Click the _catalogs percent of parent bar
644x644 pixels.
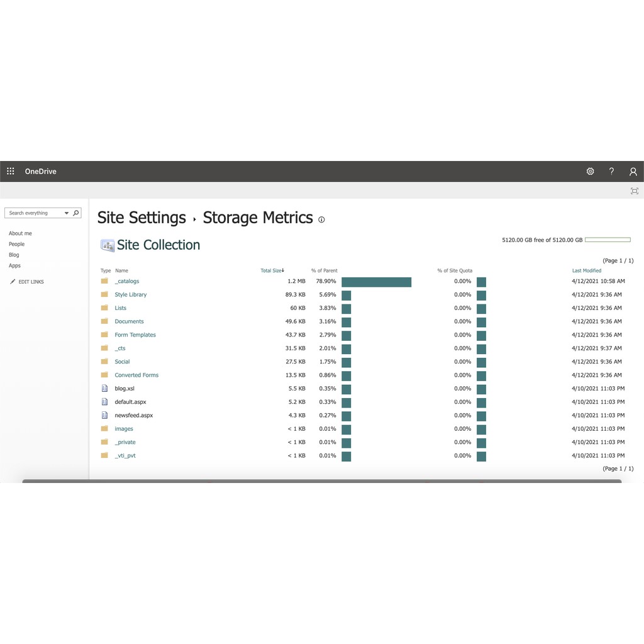pyautogui.click(x=376, y=282)
